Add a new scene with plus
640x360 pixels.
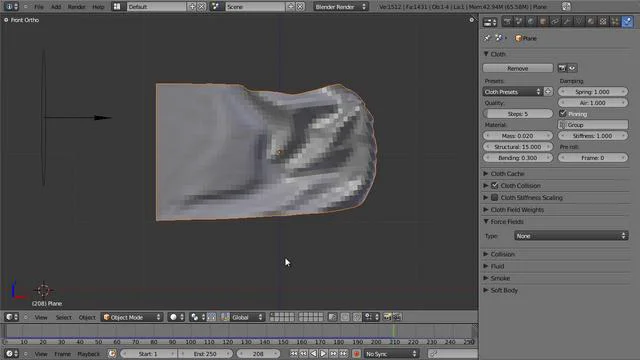click(x=291, y=7)
